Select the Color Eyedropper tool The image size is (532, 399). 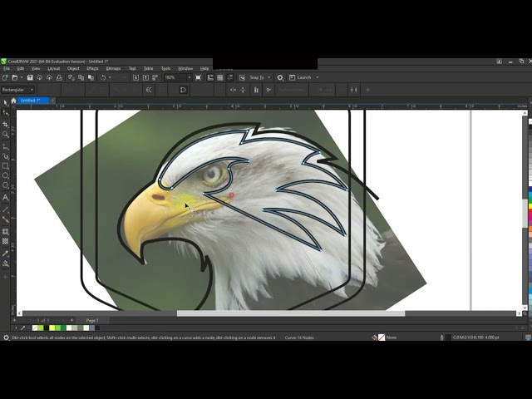(5, 254)
